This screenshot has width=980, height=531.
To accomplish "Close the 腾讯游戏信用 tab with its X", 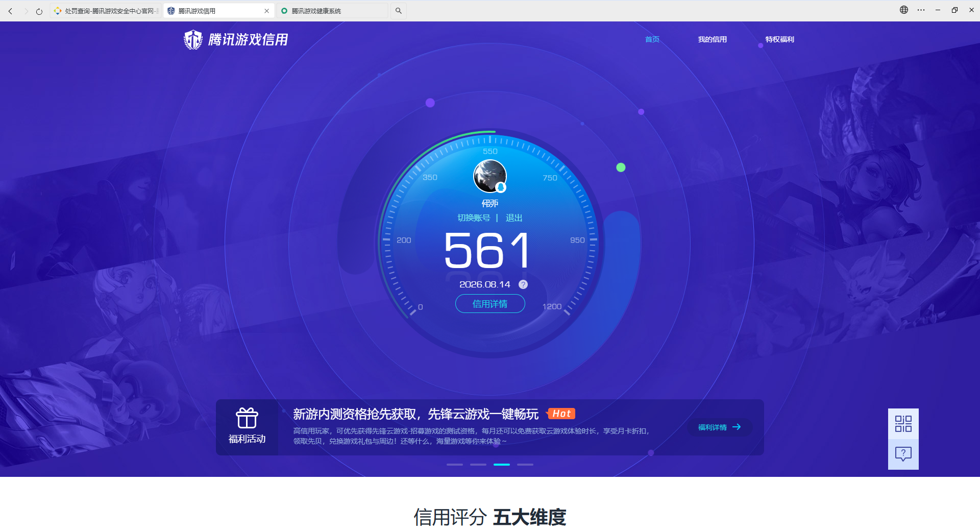I will pos(266,11).
